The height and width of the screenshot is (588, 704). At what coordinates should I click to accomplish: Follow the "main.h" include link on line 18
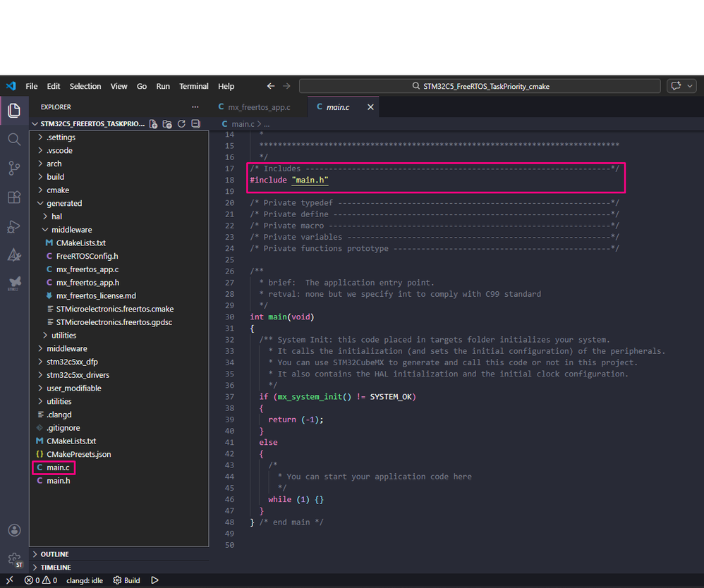(x=310, y=180)
